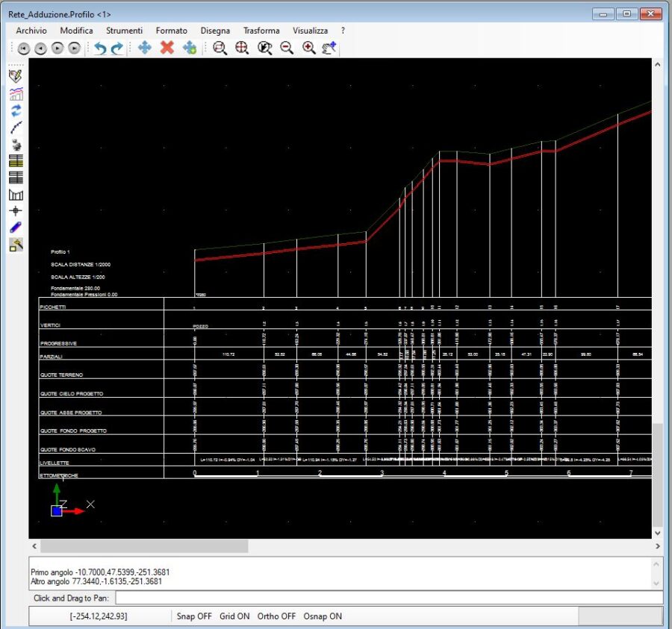Click the grey gears settings icon

point(16,144)
